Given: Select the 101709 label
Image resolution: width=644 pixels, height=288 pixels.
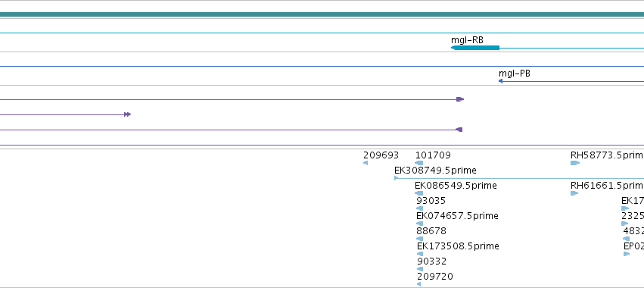Looking at the screenshot, I should coord(433,155).
